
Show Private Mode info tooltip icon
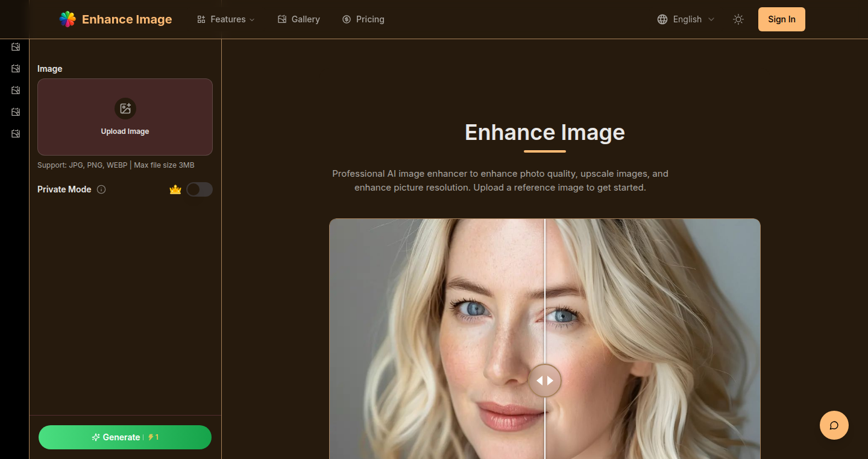pyautogui.click(x=101, y=189)
